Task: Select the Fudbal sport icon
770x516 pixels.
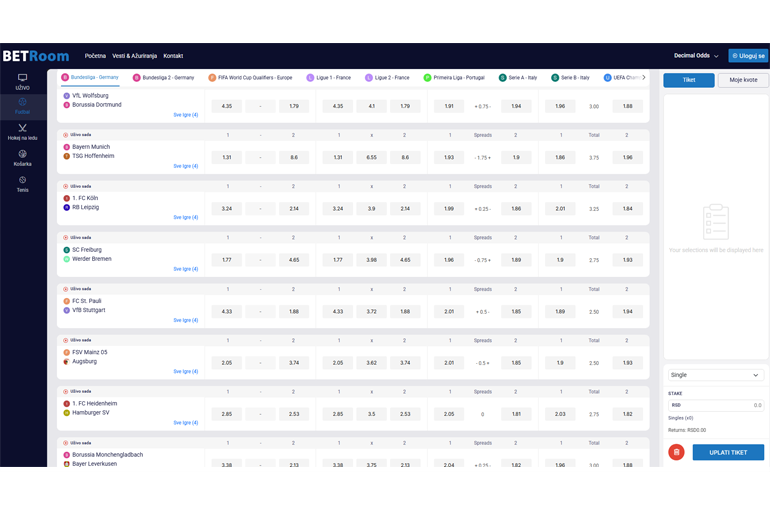Action: tap(22, 106)
